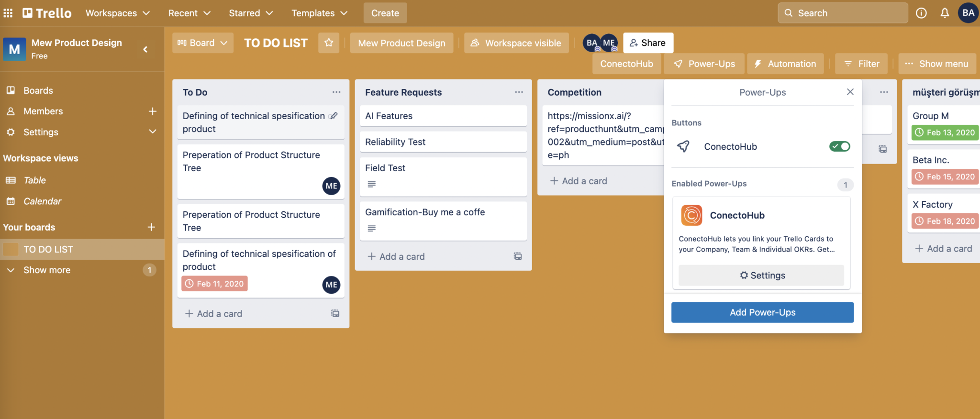Open the BA account avatar in top bar

click(x=968, y=13)
